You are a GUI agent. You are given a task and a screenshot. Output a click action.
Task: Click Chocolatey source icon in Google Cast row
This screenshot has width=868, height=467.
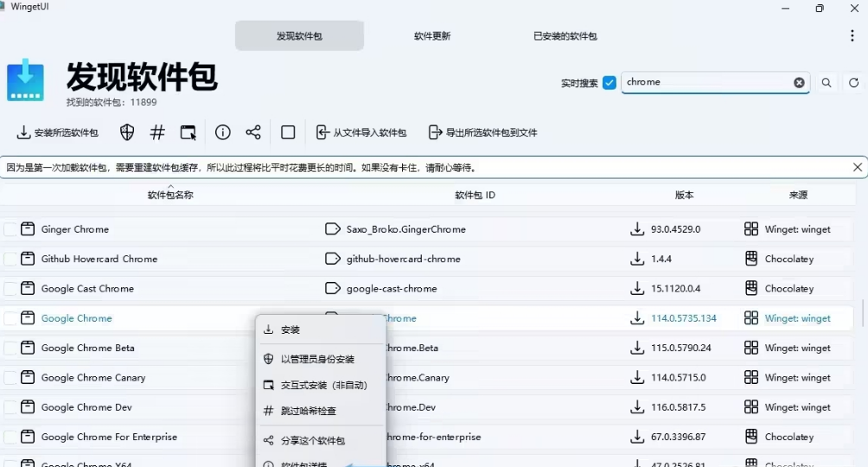pos(751,288)
